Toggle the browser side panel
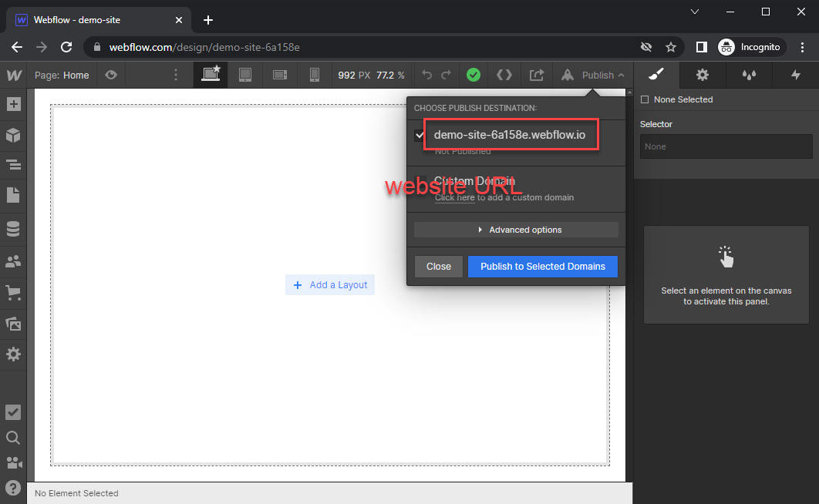This screenshot has width=819, height=504. click(x=702, y=47)
